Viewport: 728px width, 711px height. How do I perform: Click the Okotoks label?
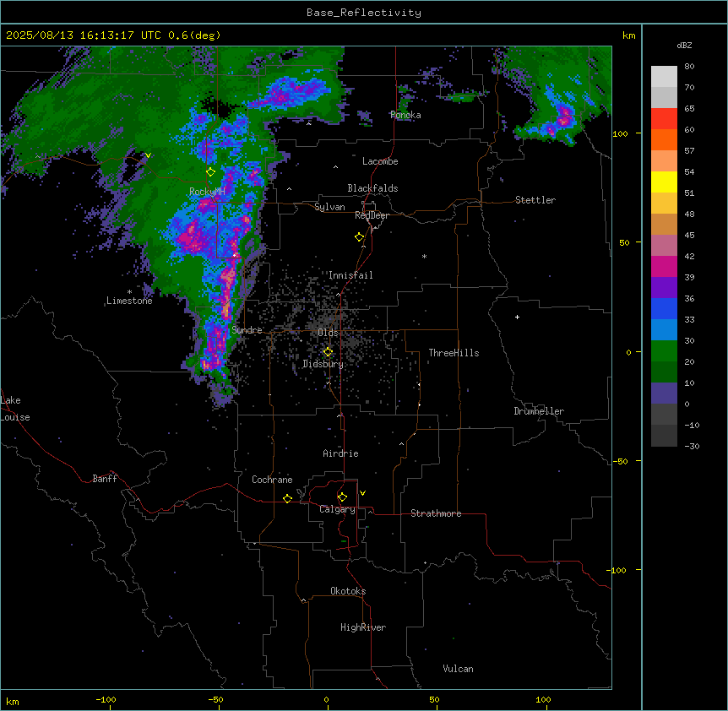348,591
